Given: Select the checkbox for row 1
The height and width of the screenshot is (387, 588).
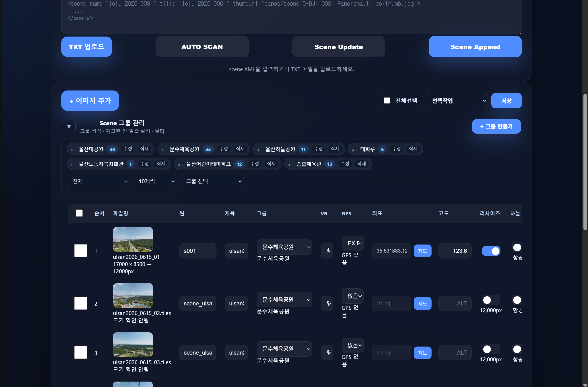Looking at the screenshot, I should point(81,251).
